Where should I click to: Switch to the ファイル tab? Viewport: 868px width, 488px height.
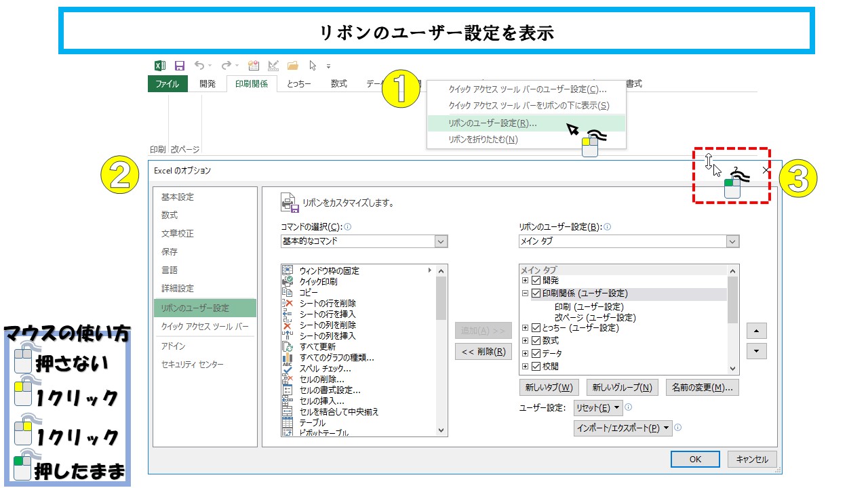(x=167, y=84)
